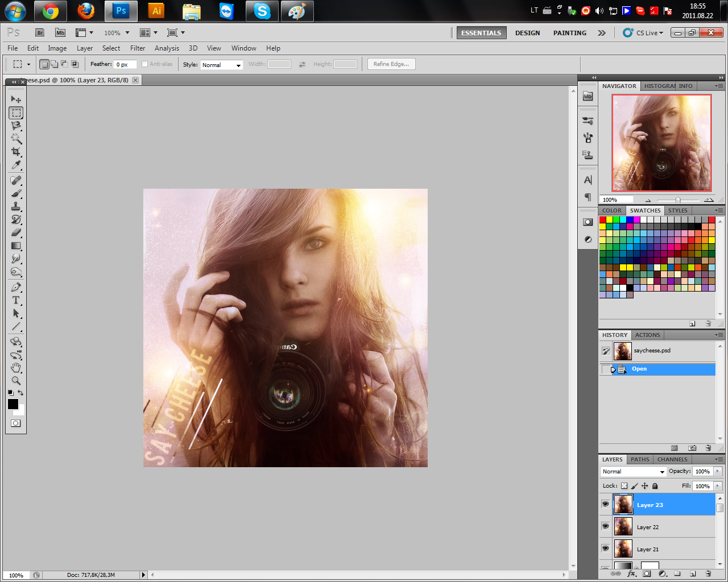The height and width of the screenshot is (582, 728).
Task: Open the Paragraph panel icon
Action: (x=588, y=197)
